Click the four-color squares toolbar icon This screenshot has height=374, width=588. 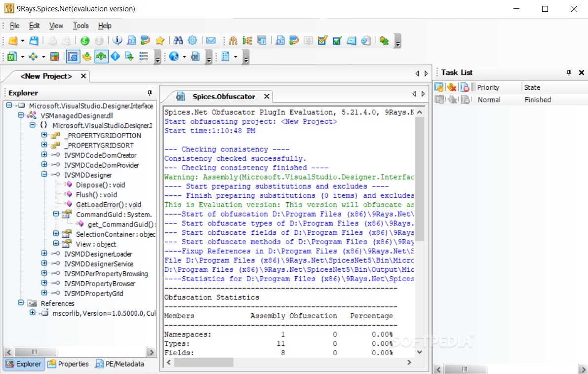pos(54,57)
